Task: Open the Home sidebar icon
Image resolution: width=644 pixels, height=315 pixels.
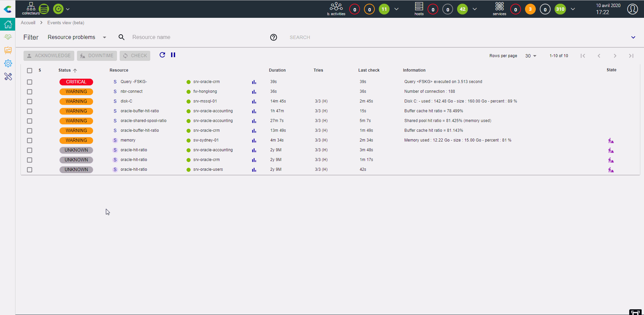Action: 8,24
